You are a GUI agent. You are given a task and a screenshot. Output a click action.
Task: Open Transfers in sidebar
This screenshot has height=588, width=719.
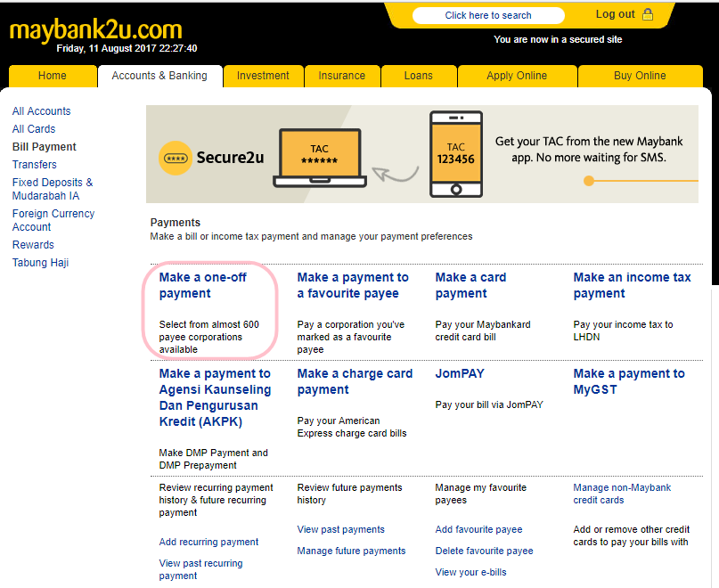point(35,164)
